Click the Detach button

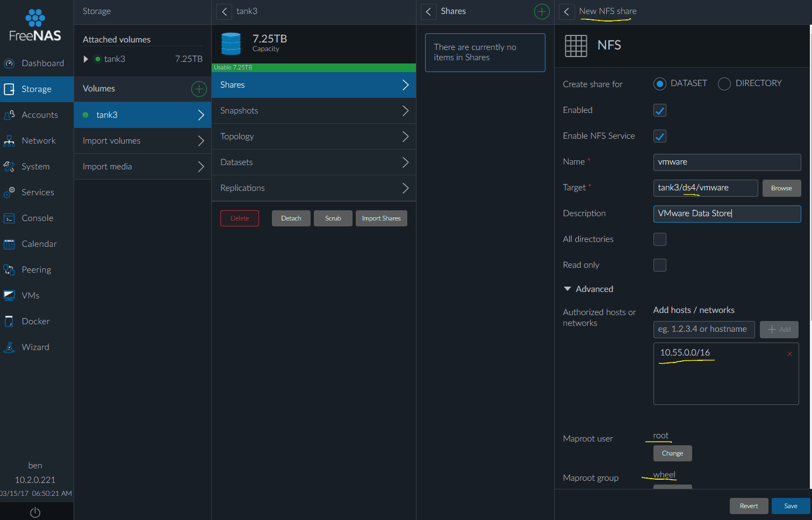pyautogui.click(x=291, y=218)
